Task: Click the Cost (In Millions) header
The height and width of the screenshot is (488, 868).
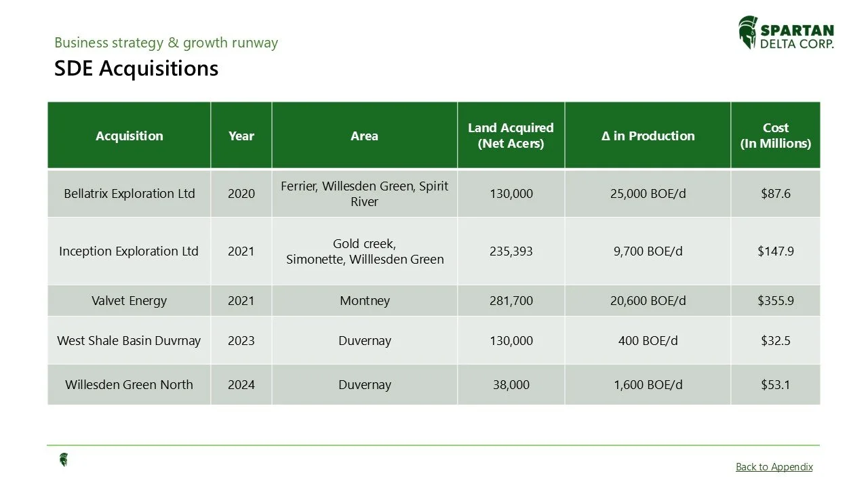Action: (775, 135)
